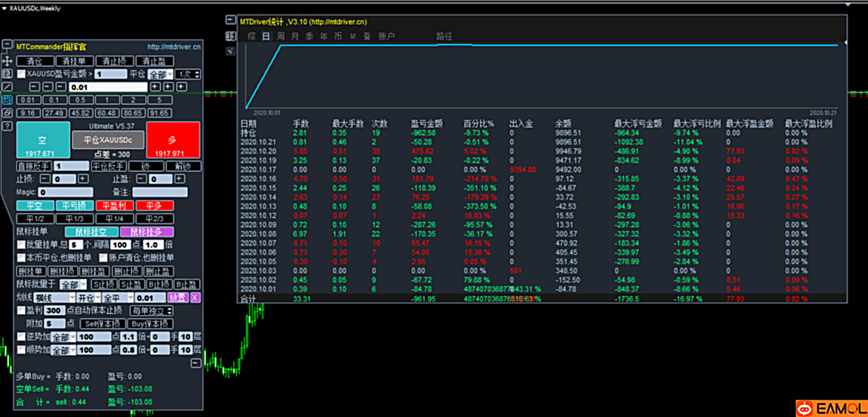
Task: Switch to the 综 statistics tab
Action: (x=251, y=37)
